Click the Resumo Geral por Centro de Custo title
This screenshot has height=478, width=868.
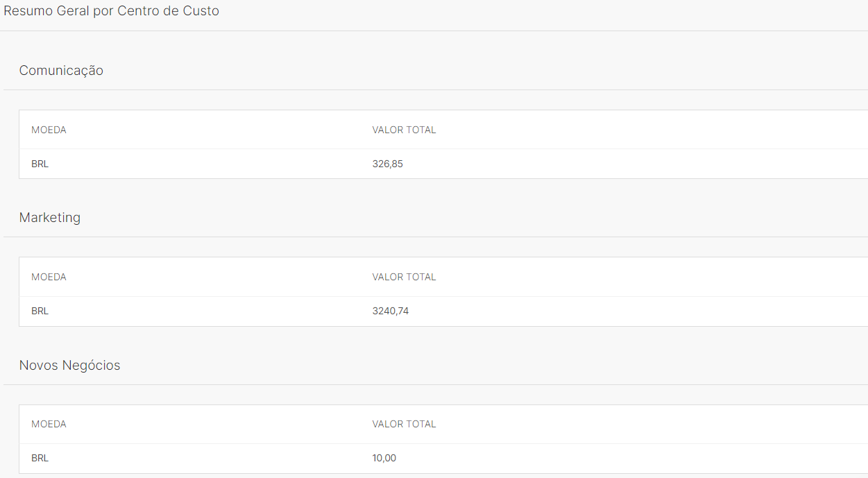(112, 11)
